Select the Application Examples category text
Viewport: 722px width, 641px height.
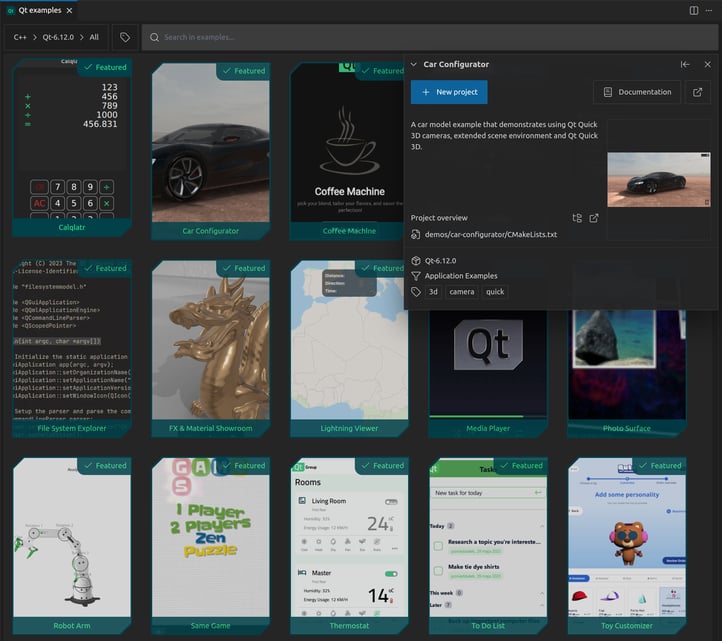(461, 276)
